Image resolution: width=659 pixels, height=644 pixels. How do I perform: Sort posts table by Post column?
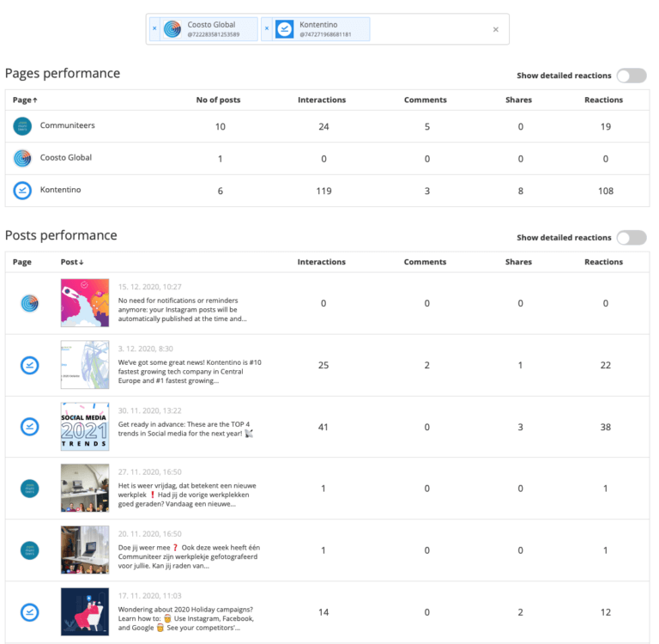coord(72,262)
